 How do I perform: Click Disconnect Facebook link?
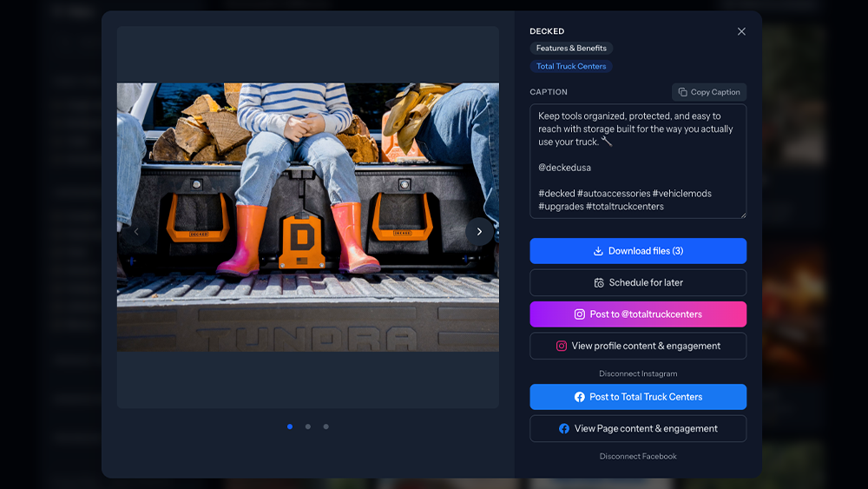click(x=638, y=456)
